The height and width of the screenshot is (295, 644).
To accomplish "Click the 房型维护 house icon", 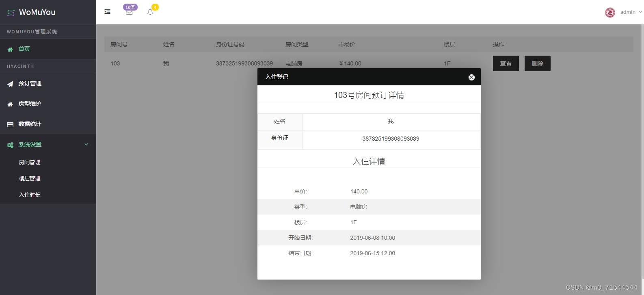I will click(x=10, y=104).
